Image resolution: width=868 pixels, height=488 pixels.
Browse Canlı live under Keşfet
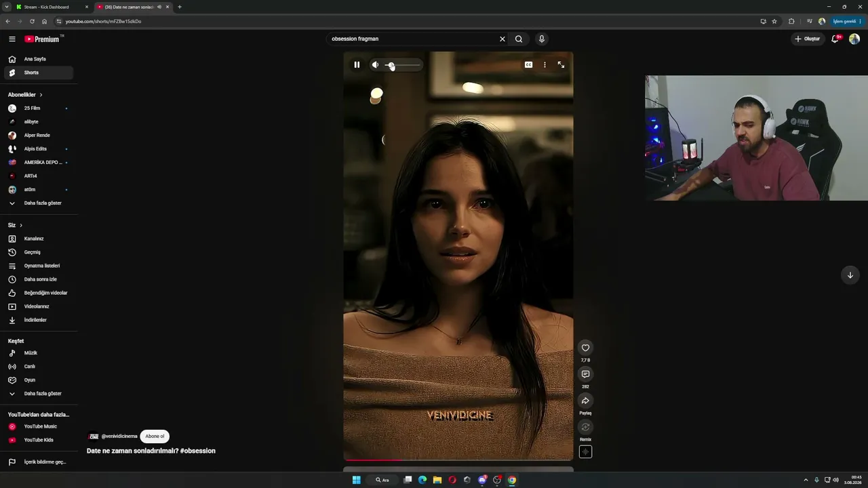point(39,367)
